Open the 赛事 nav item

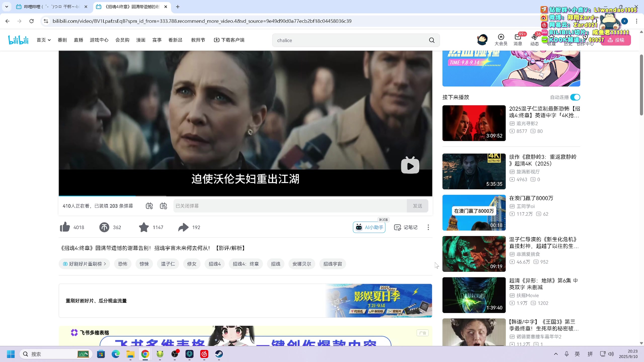click(157, 40)
